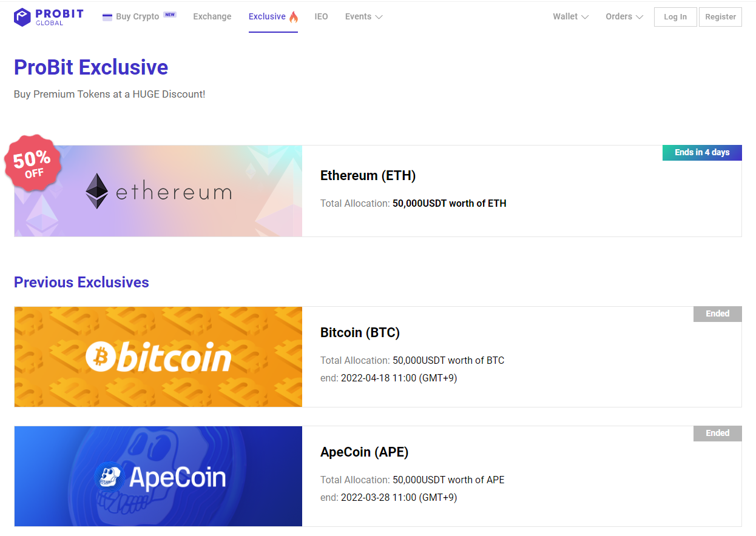The width and height of the screenshot is (756, 536).
Task: Select the Exclusive navigation item
Action: [267, 16]
